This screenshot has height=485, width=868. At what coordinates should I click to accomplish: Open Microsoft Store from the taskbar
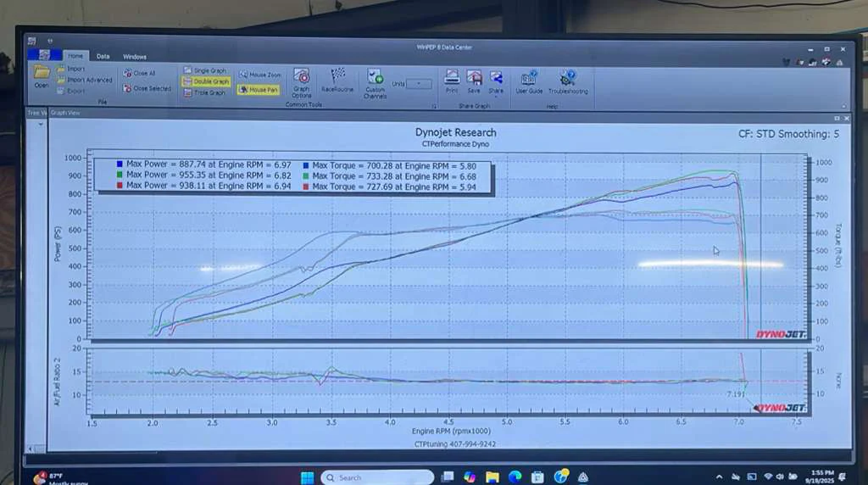[x=537, y=477]
